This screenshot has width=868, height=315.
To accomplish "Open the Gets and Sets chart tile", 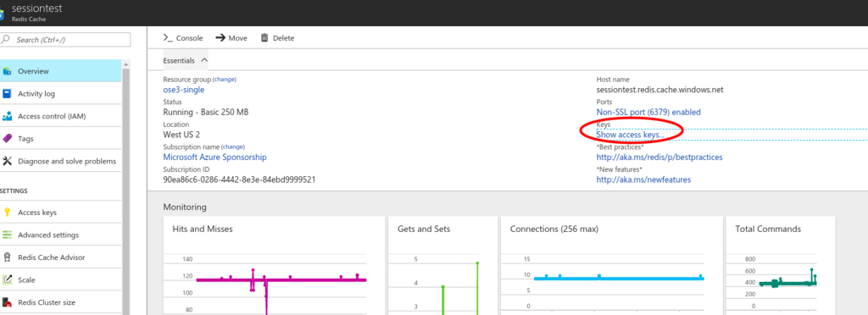I will (442, 266).
